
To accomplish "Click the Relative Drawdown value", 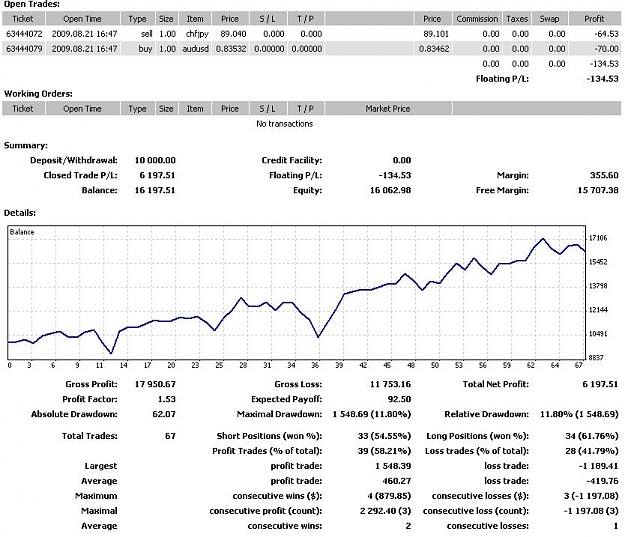I will 579,414.
